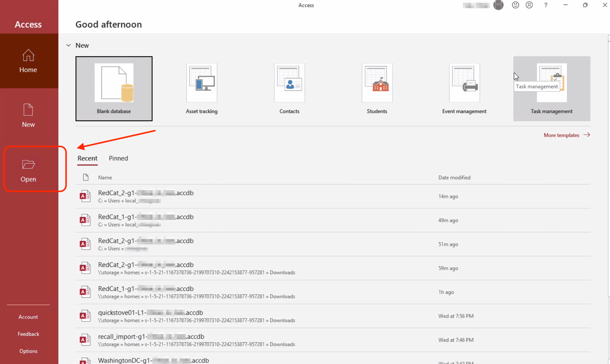
Task: Send a frown feedback icon
Action: tap(529, 5)
